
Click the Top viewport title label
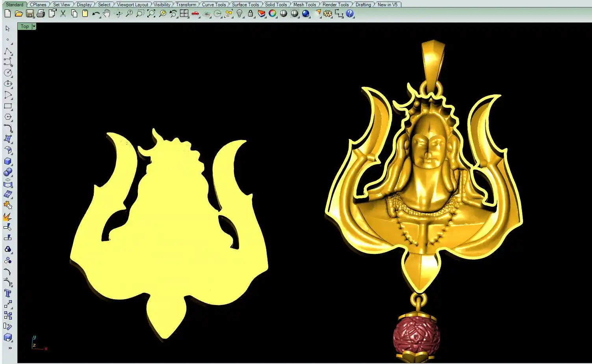pos(25,26)
